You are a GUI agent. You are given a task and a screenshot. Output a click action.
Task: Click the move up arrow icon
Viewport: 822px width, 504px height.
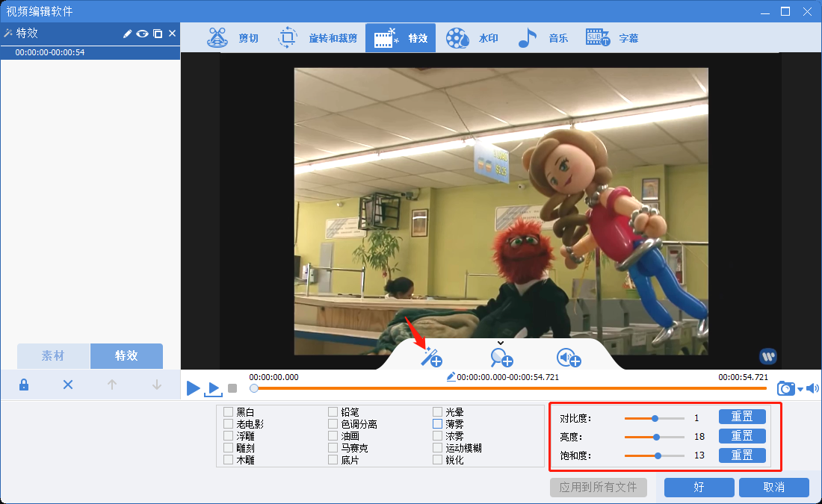(111, 385)
